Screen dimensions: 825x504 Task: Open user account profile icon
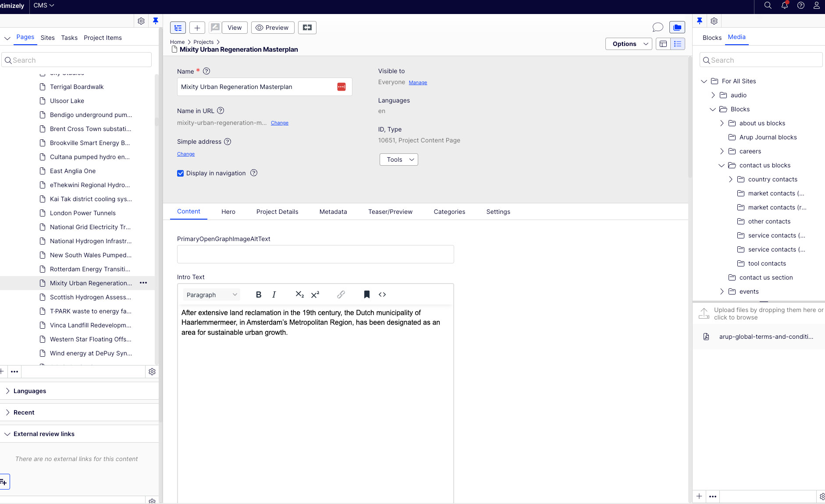point(817,6)
